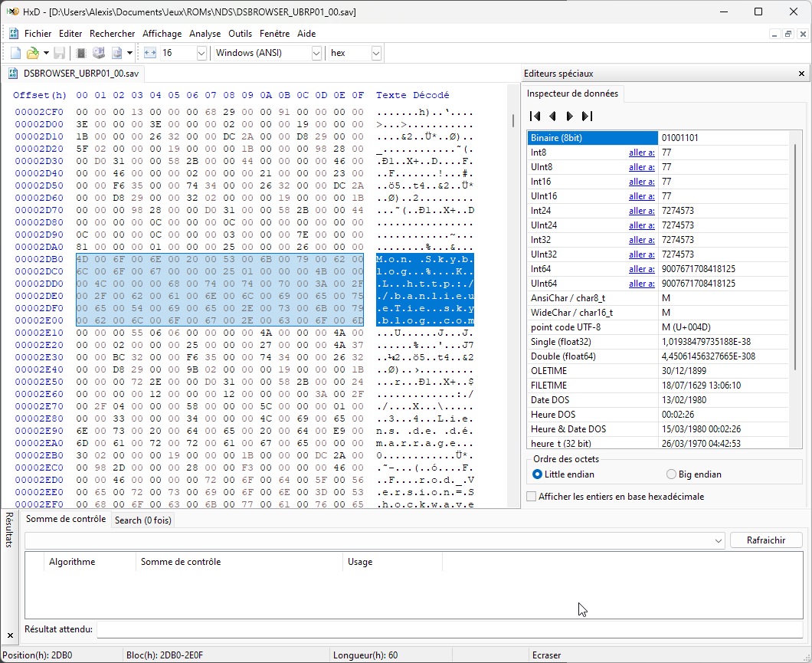Select the Little endian radio button

537,474
